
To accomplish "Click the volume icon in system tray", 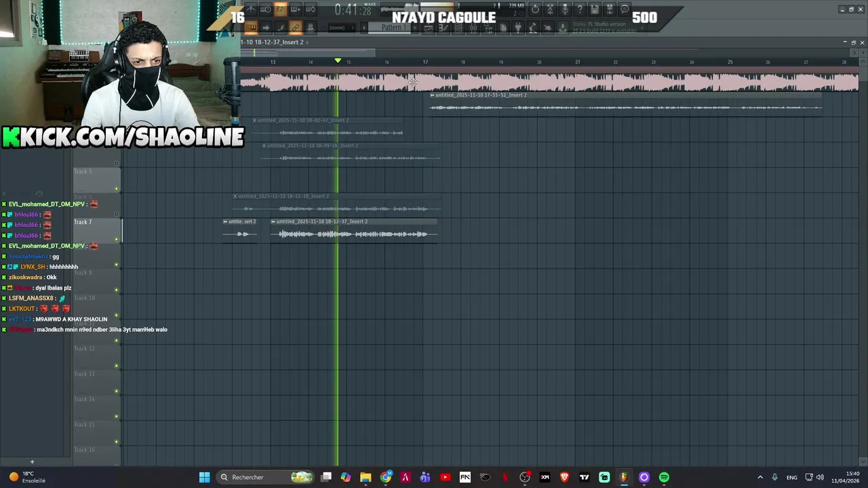I will [x=820, y=477].
